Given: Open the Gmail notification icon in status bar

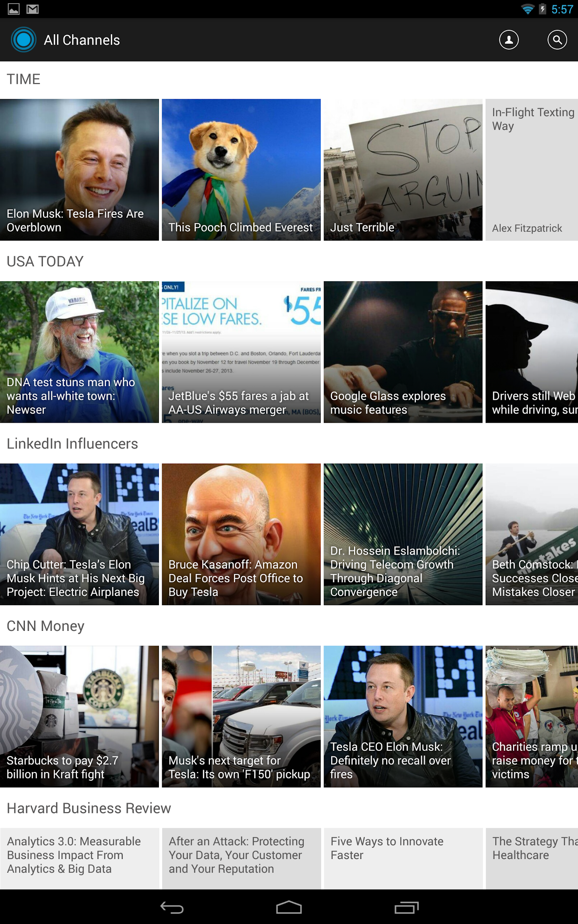Looking at the screenshot, I should (x=33, y=9).
